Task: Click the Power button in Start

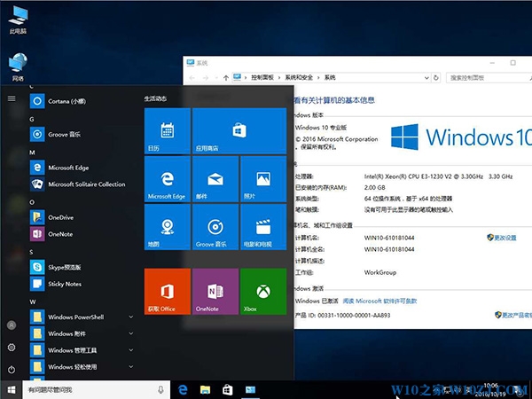Action: [12, 370]
